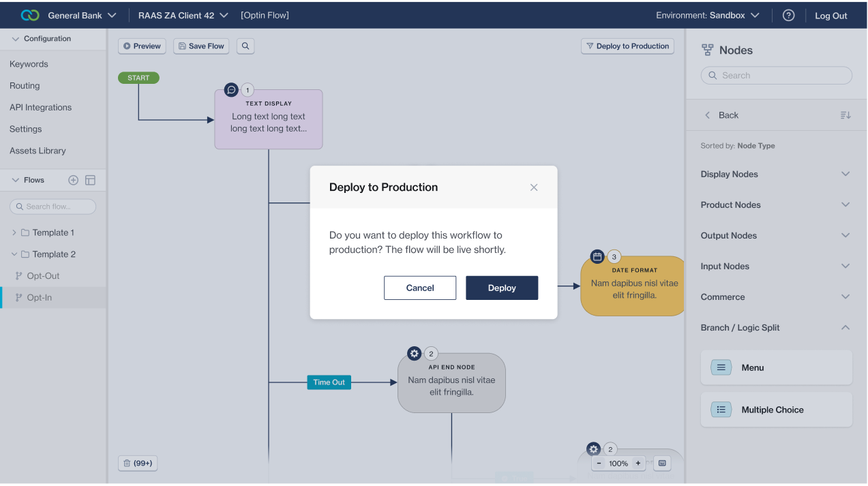Click the zoom in plus icon

coord(638,464)
